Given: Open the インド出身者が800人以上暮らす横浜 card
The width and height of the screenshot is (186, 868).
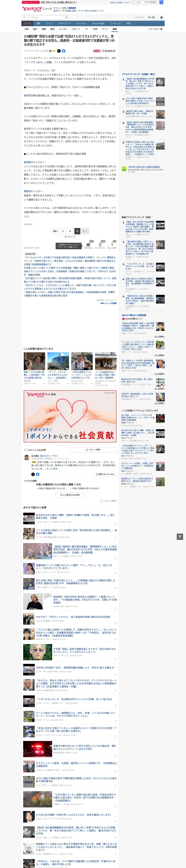Looking at the screenshot, I should (x=105, y=369).
